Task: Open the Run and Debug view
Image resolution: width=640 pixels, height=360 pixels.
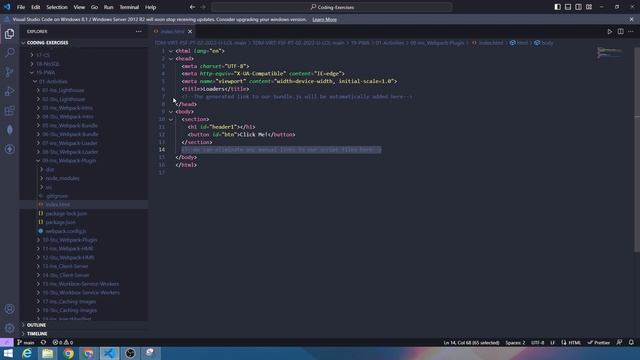Action: pyautogui.click(x=9, y=91)
